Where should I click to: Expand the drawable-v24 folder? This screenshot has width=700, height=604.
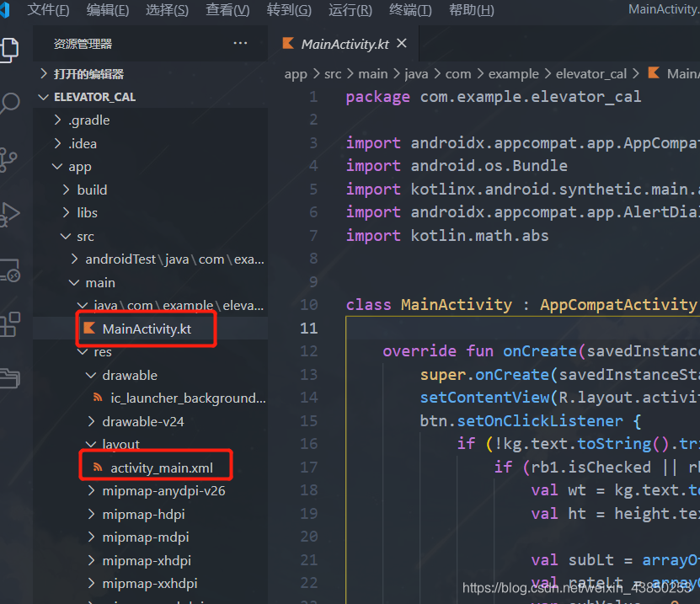(151, 421)
